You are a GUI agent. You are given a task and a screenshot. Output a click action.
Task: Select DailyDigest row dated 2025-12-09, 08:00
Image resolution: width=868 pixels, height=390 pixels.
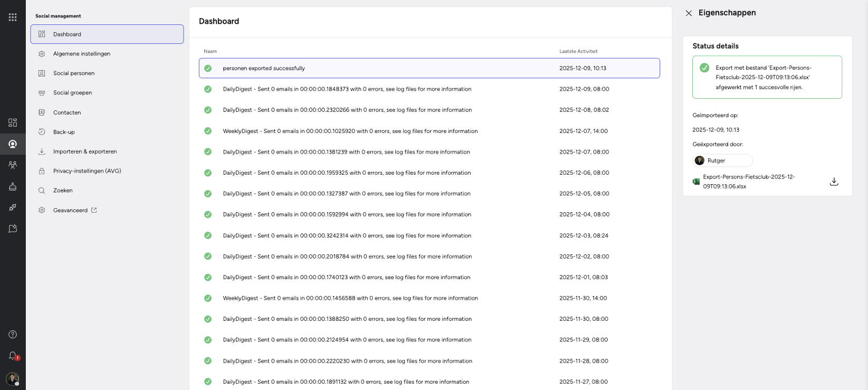430,89
